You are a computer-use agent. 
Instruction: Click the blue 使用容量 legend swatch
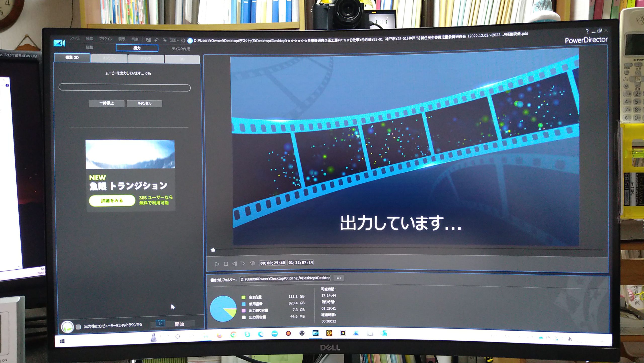point(243,304)
